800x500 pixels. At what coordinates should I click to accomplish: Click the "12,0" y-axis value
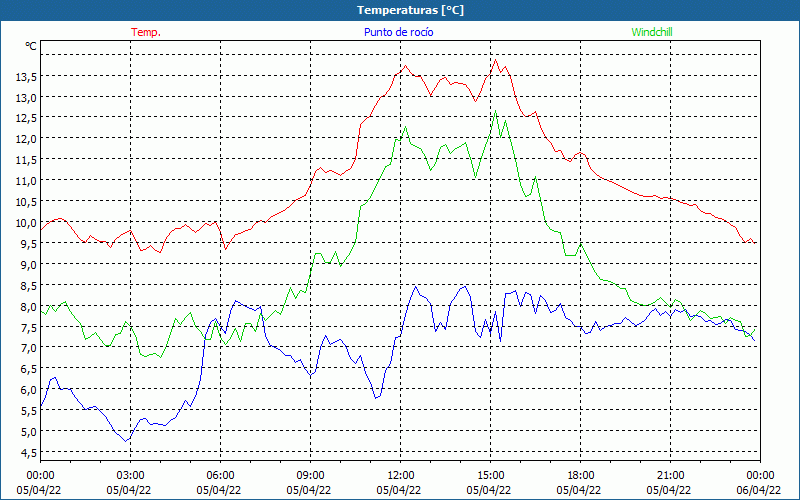[x=26, y=139]
